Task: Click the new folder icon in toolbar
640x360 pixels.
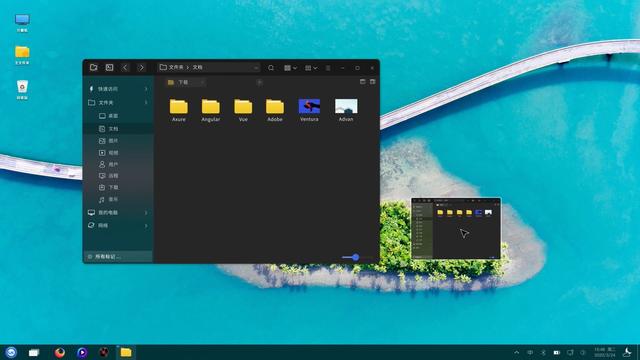Action: coord(93,67)
